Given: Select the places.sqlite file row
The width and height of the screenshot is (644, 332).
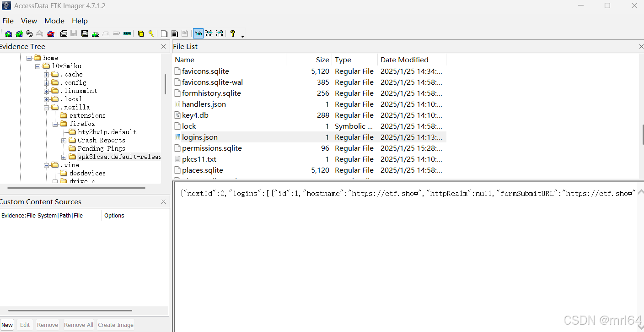Looking at the screenshot, I should click(309, 170).
